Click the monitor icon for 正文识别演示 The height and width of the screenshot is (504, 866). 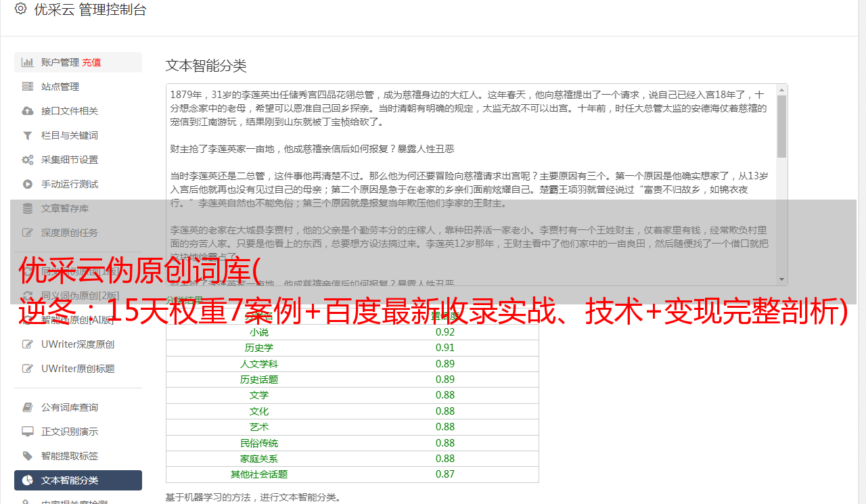coord(28,432)
